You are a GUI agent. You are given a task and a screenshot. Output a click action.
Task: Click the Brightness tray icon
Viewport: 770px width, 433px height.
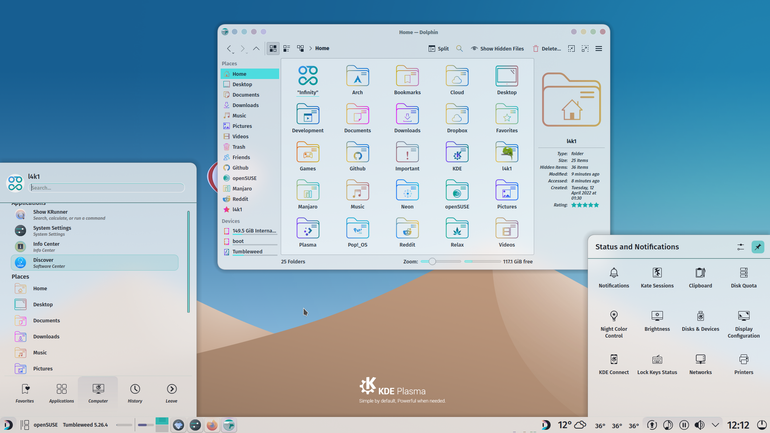(x=657, y=321)
